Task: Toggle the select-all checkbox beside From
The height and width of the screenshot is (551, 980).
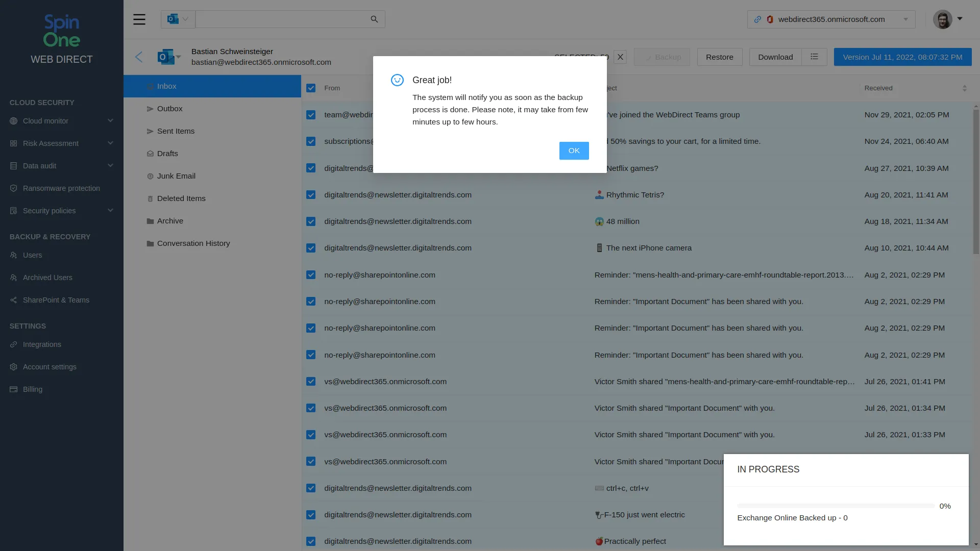Action: [311, 88]
